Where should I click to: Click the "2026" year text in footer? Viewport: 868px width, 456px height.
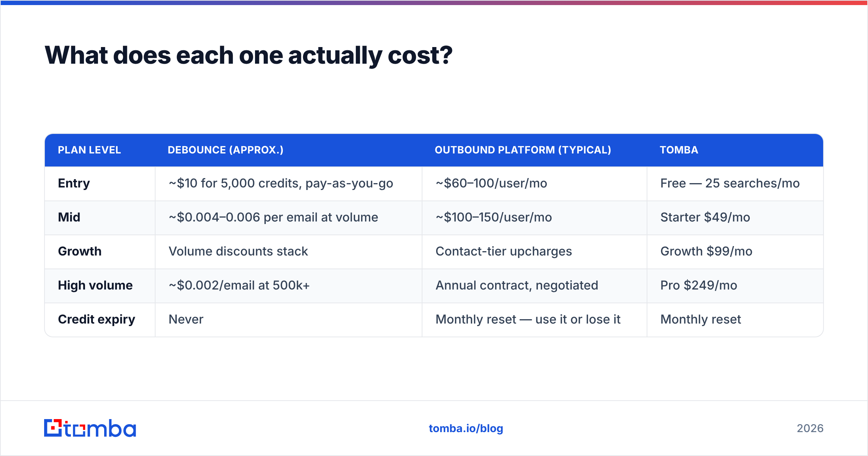810,428
